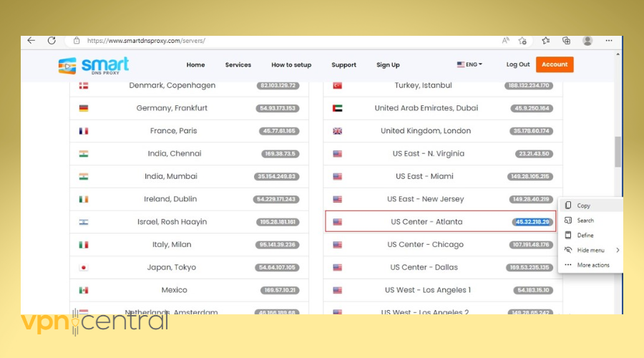The width and height of the screenshot is (644, 358).
Task: Click the orange Account button
Action: coord(555,64)
